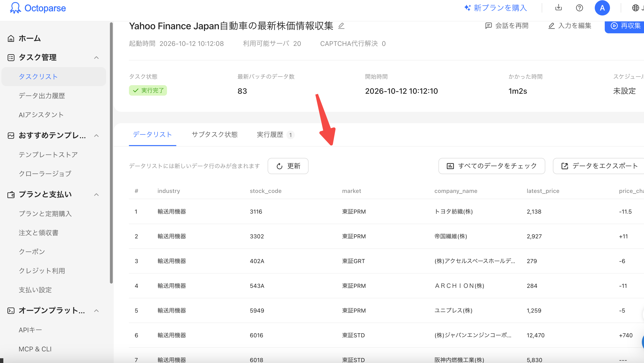The width and height of the screenshot is (644, 363).
Task: Click the pencil icon beside task title
Action: [x=341, y=26]
